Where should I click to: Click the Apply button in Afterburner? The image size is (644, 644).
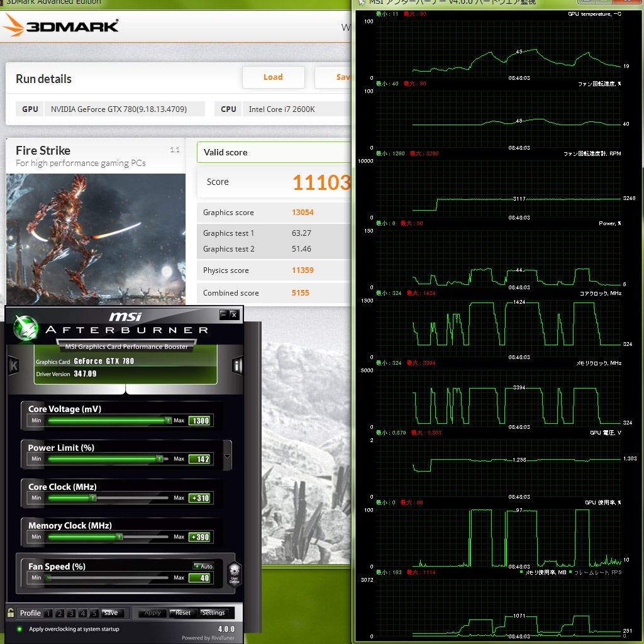(x=152, y=613)
